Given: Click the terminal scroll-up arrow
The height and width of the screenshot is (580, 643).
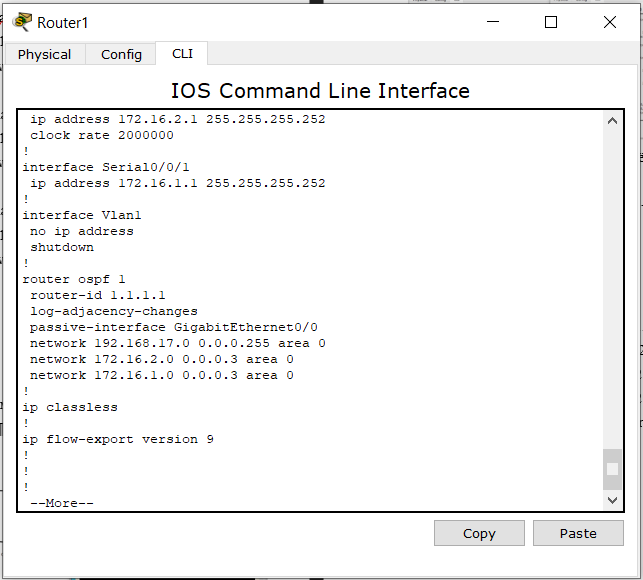Looking at the screenshot, I should pos(612,121).
